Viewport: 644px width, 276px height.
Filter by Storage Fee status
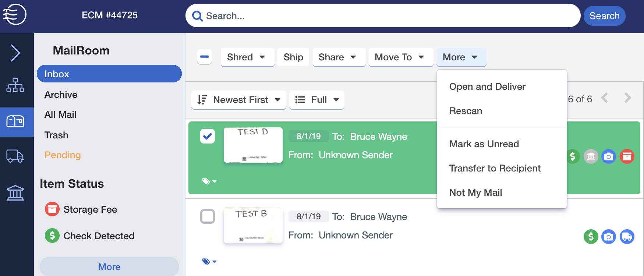tap(90, 209)
